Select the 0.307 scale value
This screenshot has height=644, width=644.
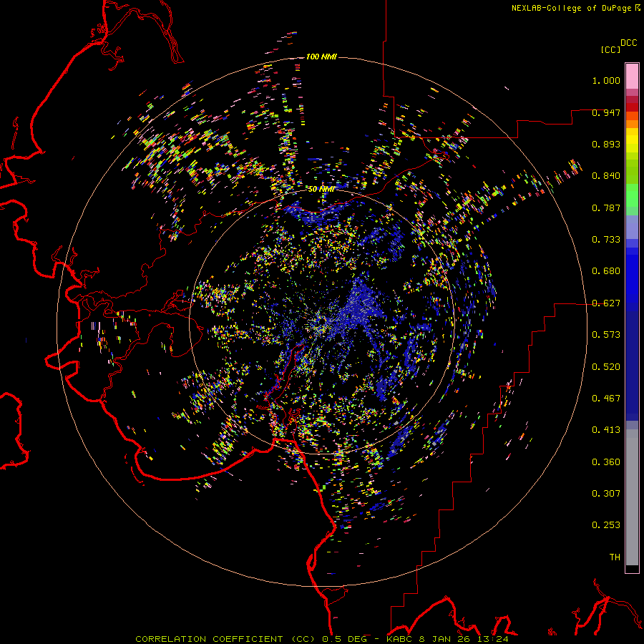tap(606, 494)
